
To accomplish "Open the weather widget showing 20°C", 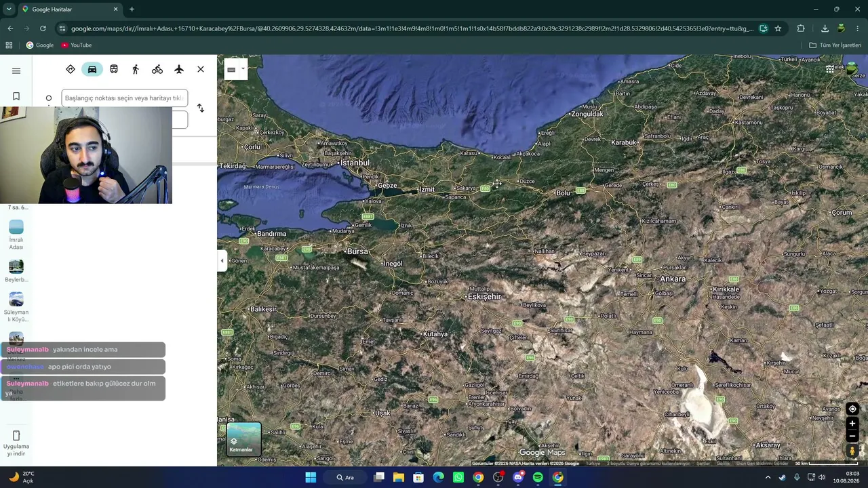I will [x=20, y=477].
